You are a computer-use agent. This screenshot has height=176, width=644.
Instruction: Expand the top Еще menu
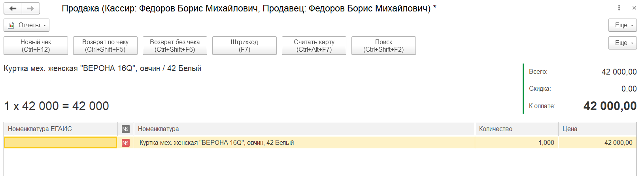[x=622, y=25]
